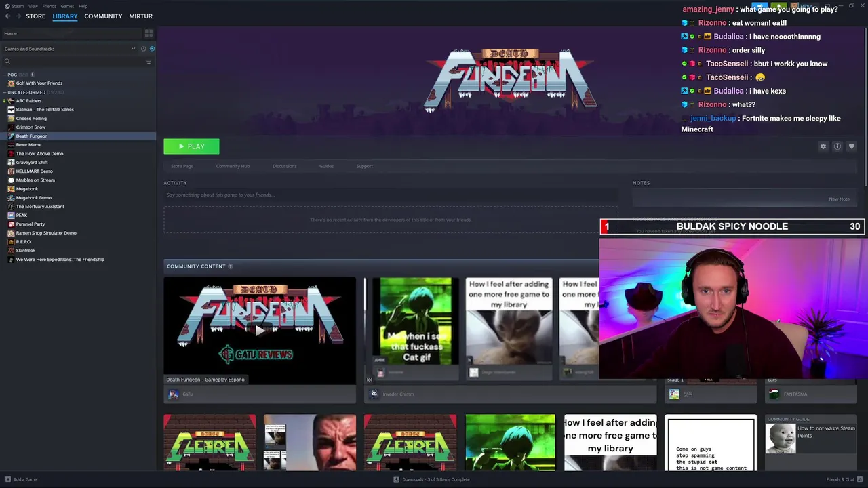
Task: Click the Batman Telltale Series game icon
Action: pyautogui.click(x=11, y=110)
